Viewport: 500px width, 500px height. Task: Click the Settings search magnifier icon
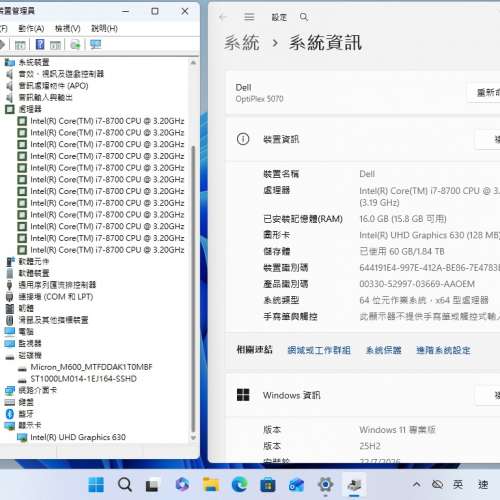pos(304,17)
